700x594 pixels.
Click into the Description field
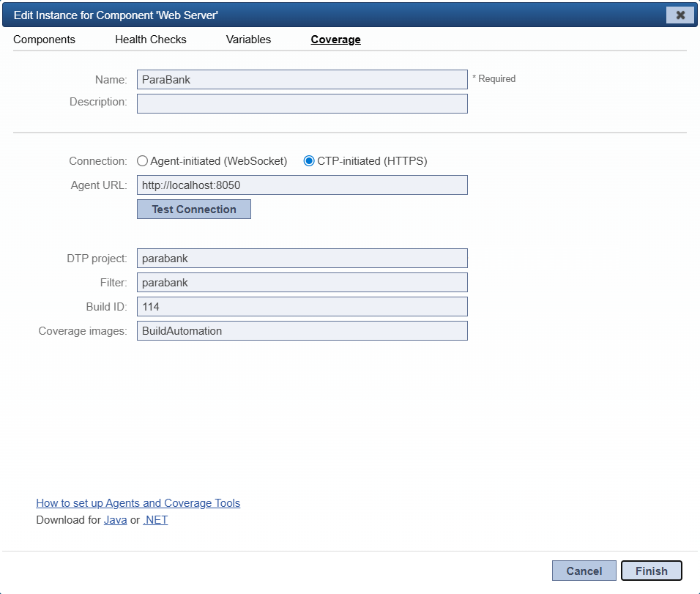pos(302,103)
